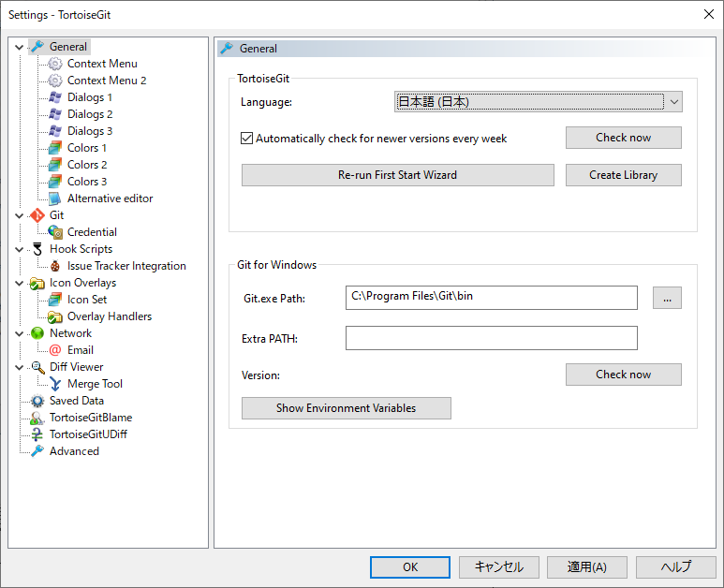Click the Advanced wrench icon
The width and height of the screenshot is (724, 588).
click(37, 451)
